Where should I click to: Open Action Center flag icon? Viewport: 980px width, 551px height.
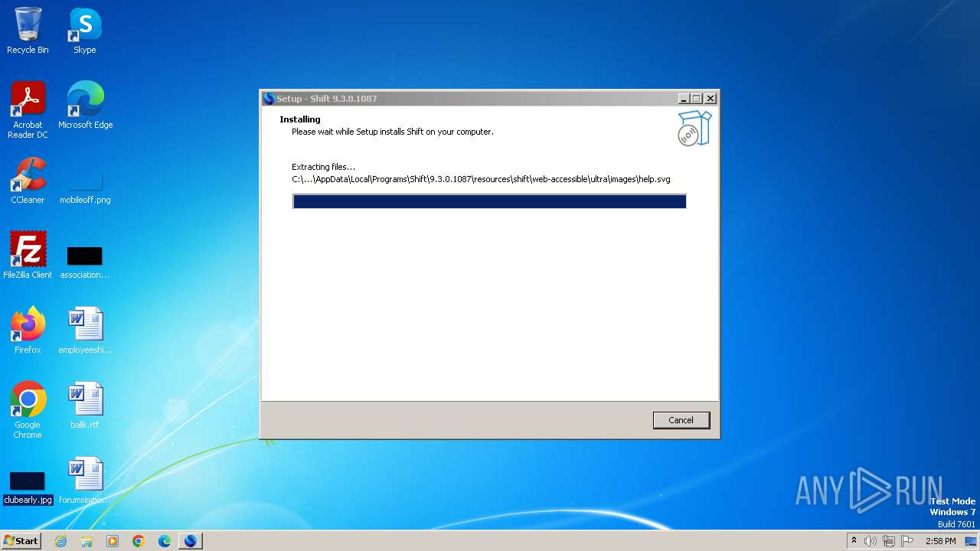tap(907, 541)
